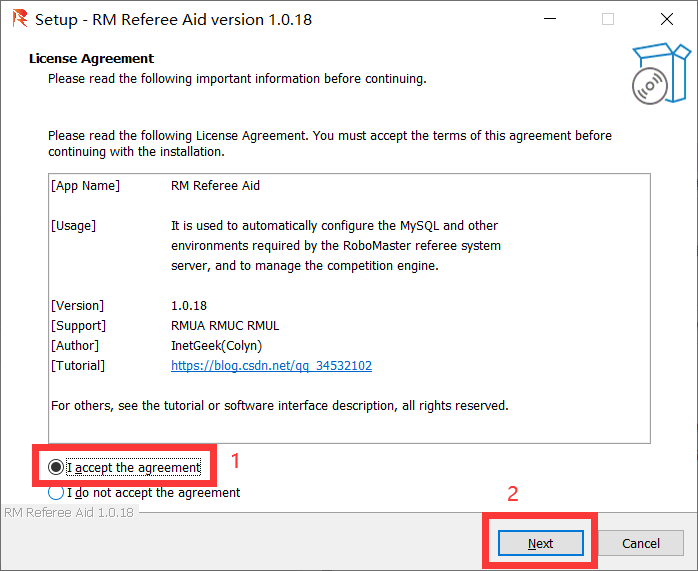
Task: Open the blog.csdn.net tutorial link
Action: (271, 365)
